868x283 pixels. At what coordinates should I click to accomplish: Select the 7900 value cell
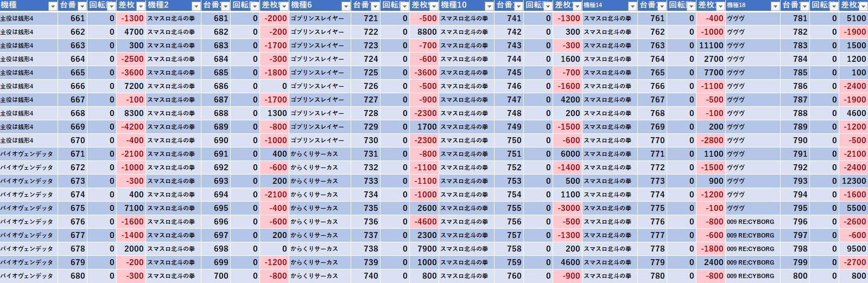[425, 249]
